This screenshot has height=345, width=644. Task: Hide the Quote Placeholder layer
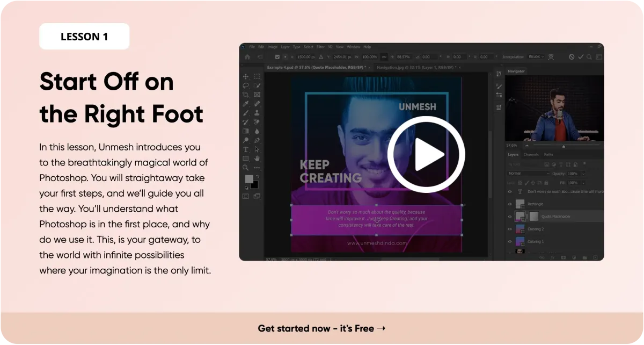(510, 217)
